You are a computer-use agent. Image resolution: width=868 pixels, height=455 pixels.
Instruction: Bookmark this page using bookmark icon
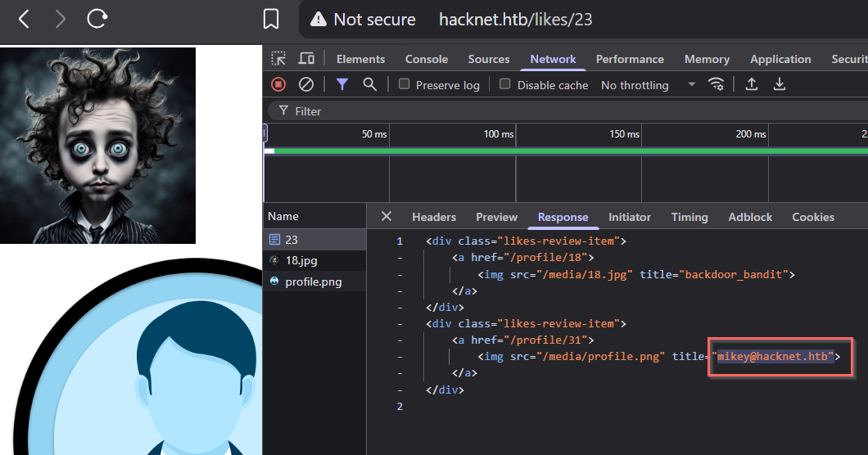click(x=270, y=19)
